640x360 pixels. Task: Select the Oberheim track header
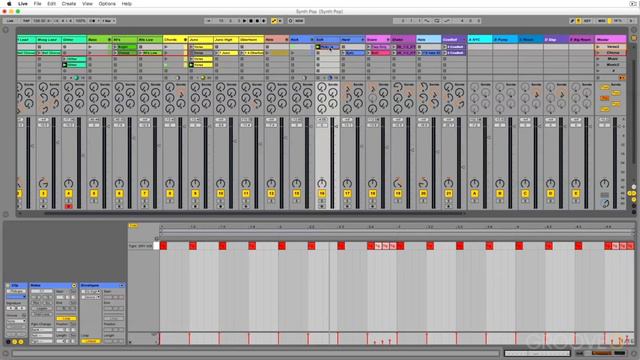[x=252, y=40]
